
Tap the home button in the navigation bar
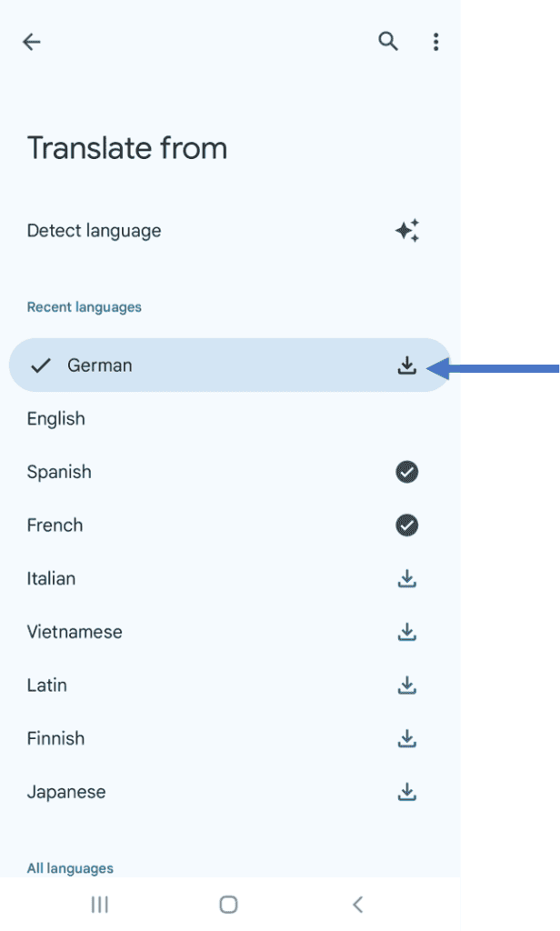coord(228,905)
